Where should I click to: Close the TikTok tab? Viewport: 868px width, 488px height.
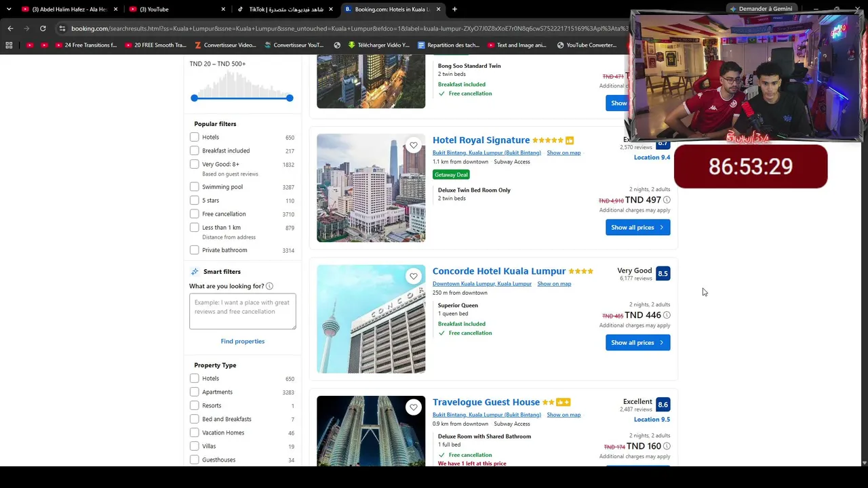331,9
